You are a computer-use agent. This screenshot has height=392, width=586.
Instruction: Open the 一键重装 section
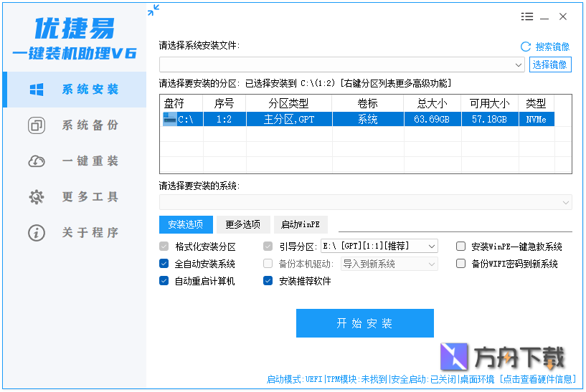(75, 161)
